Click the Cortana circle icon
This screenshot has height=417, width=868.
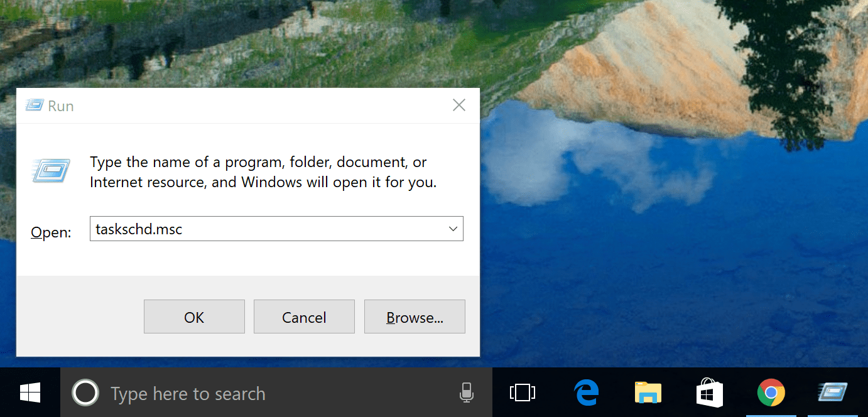click(x=85, y=392)
